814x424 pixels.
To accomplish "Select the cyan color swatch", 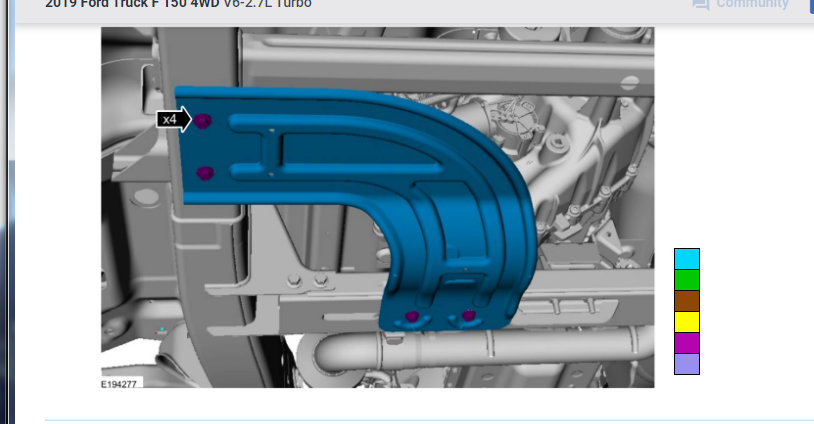I will click(x=687, y=259).
